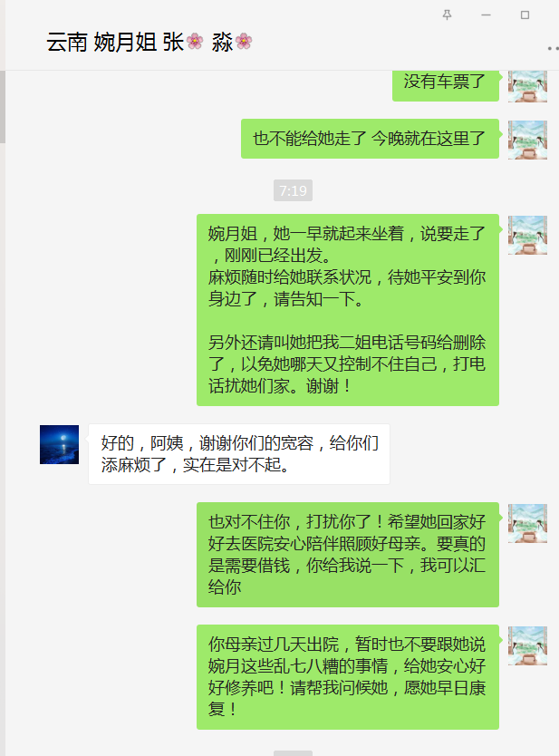
Task: Open sender avatar beside 你母亲过几天出院 message
Action: (527, 645)
